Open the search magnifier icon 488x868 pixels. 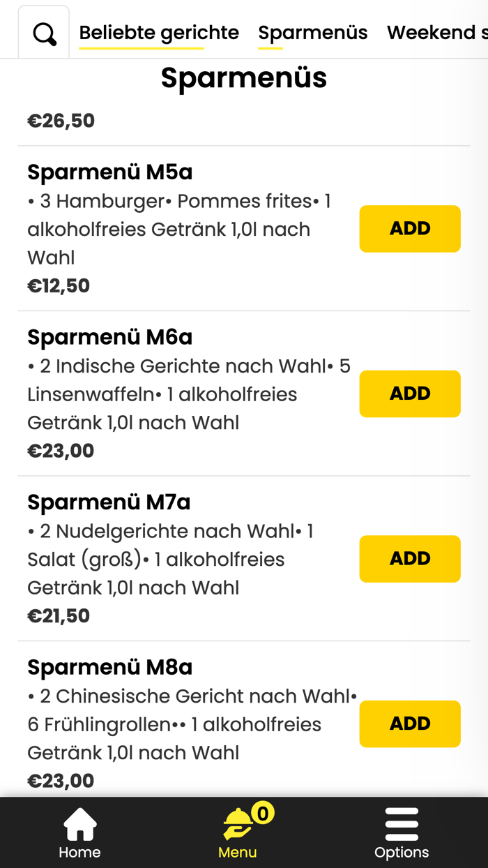tap(44, 33)
